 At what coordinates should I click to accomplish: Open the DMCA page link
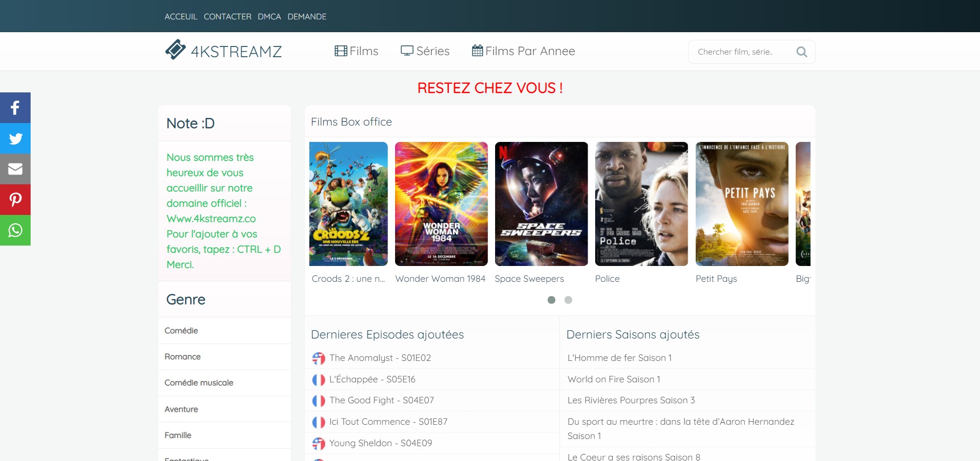pos(269,16)
